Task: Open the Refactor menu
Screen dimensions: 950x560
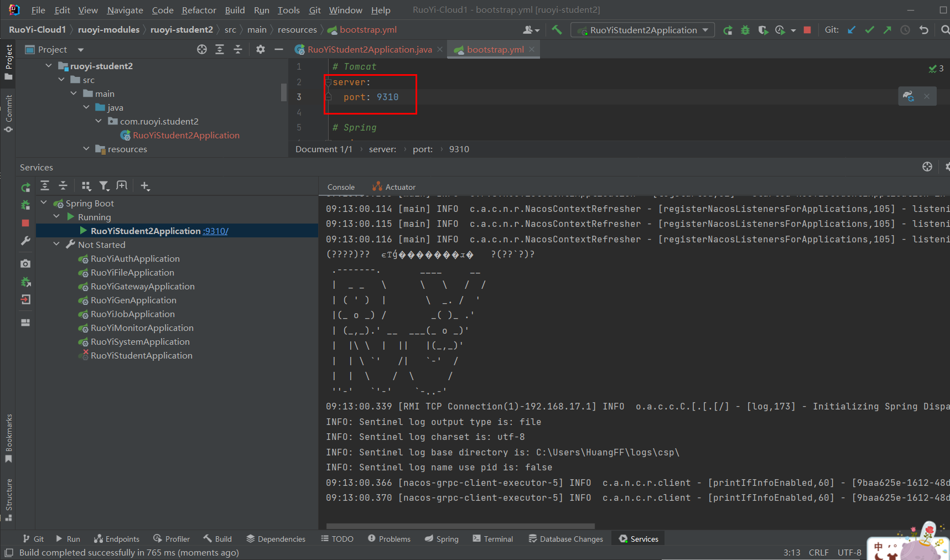Action: tap(199, 10)
